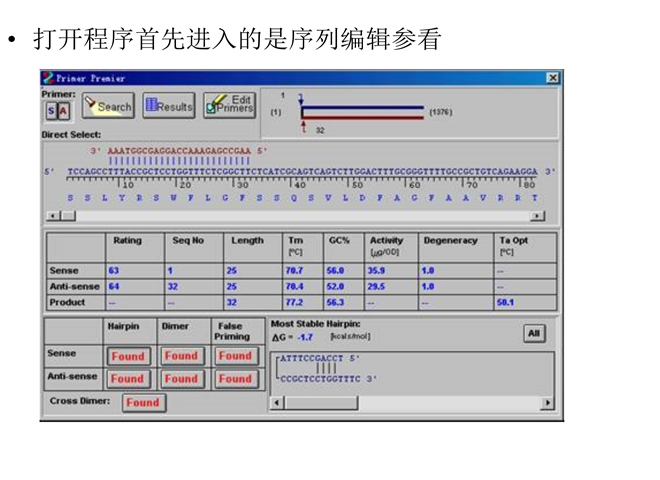This screenshot has height=480, width=660.
Task: Click Found for Sense False Priming
Action: [235, 356]
